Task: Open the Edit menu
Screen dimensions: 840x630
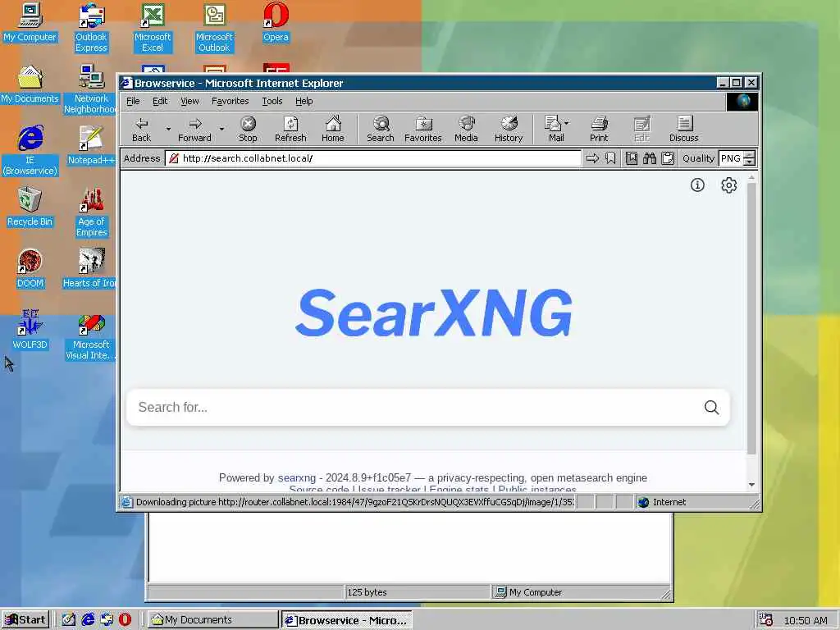Action: (x=160, y=101)
